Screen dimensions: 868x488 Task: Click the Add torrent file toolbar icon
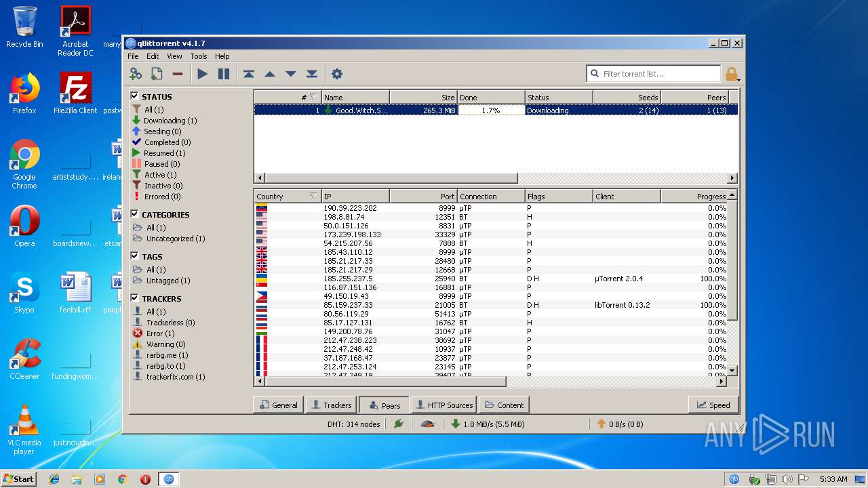coord(157,74)
